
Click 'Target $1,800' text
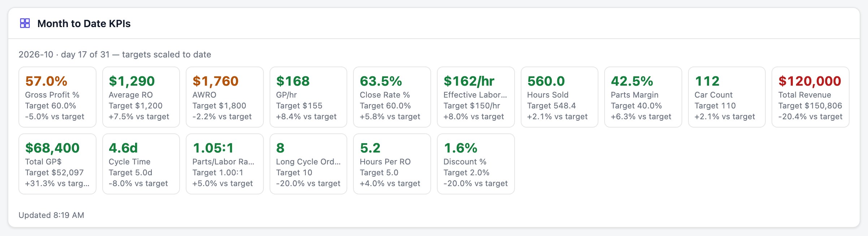219,106
